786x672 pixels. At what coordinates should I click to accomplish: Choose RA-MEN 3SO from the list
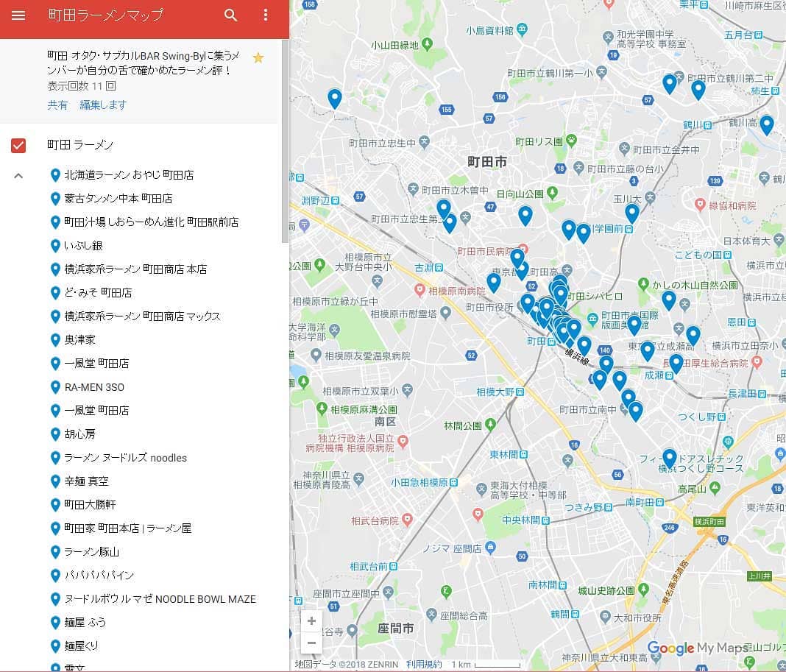[94, 387]
